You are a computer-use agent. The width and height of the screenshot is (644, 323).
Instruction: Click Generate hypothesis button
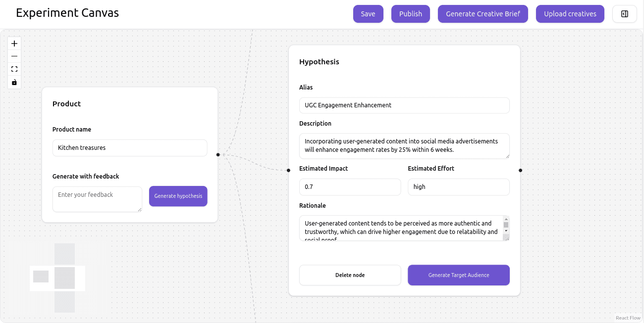[x=178, y=196]
